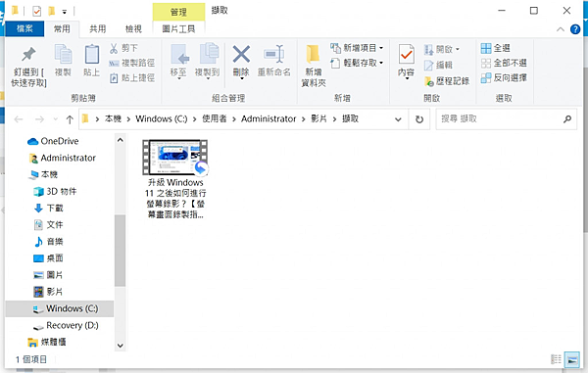Click navigation pane scroll up arrow

(120, 140)
